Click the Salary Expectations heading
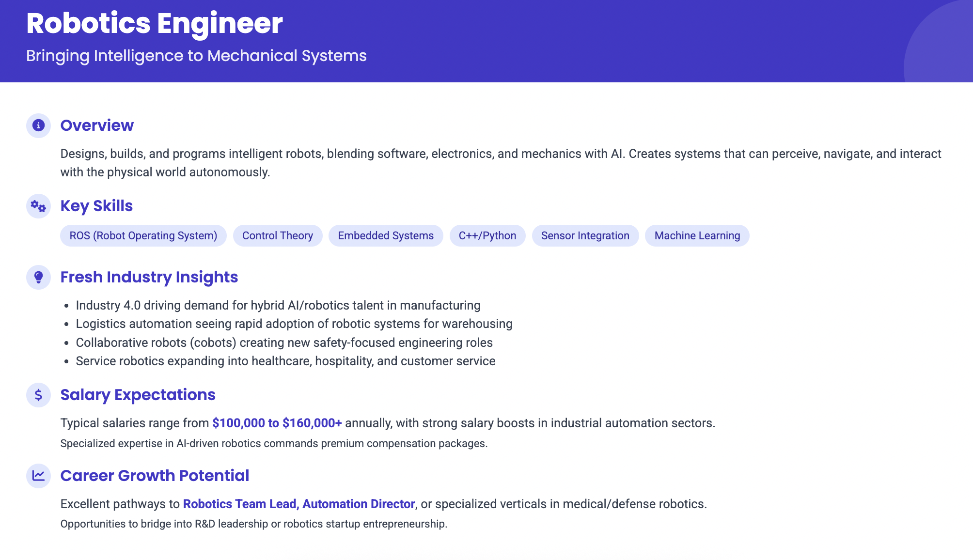973x560 pixels. 138,395
